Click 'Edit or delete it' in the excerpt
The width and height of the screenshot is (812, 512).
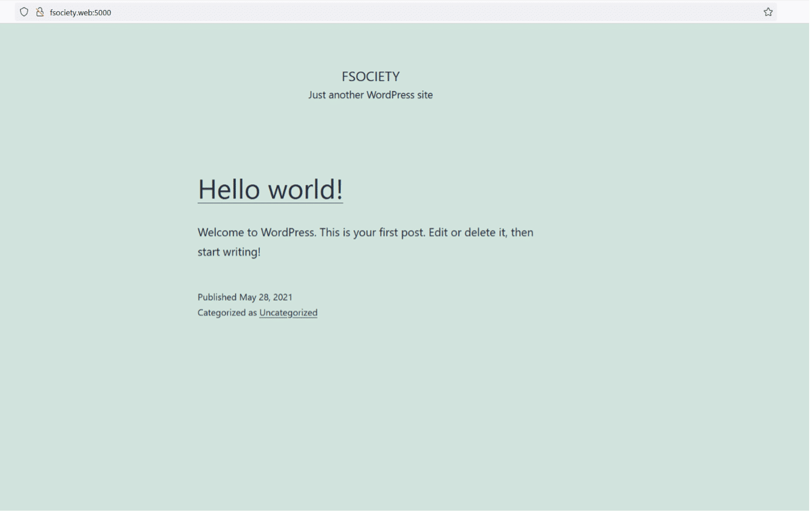[468, 232]
